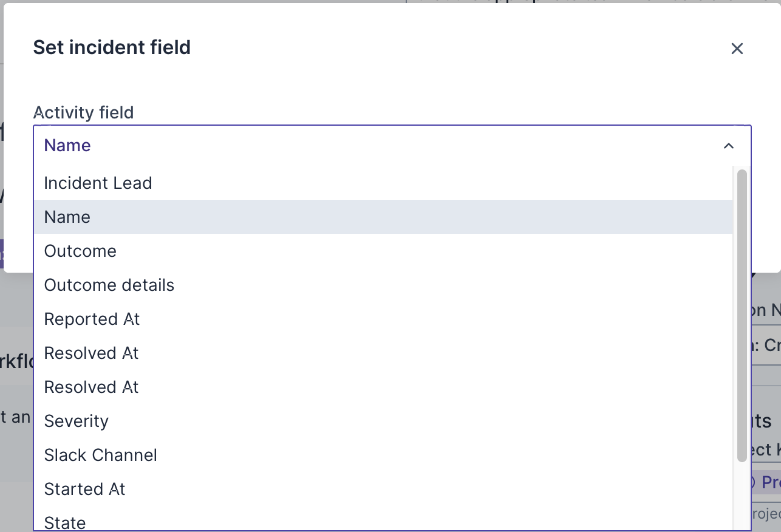This screenshot has width=781, height=532.
Task: Pick the partially visible State option
Action: pyautogui.click(x=65, y=522)
